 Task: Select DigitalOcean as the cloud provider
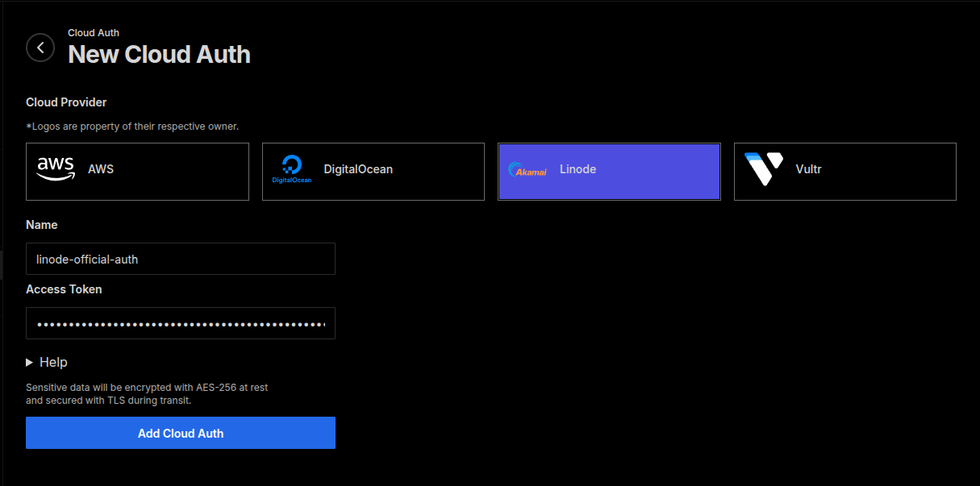click(373, 172)
